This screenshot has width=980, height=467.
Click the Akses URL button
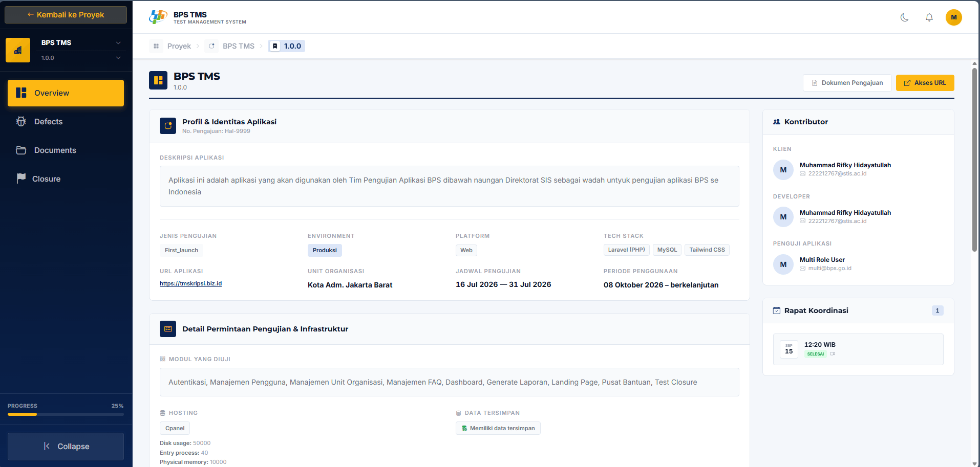click(925, 83)
